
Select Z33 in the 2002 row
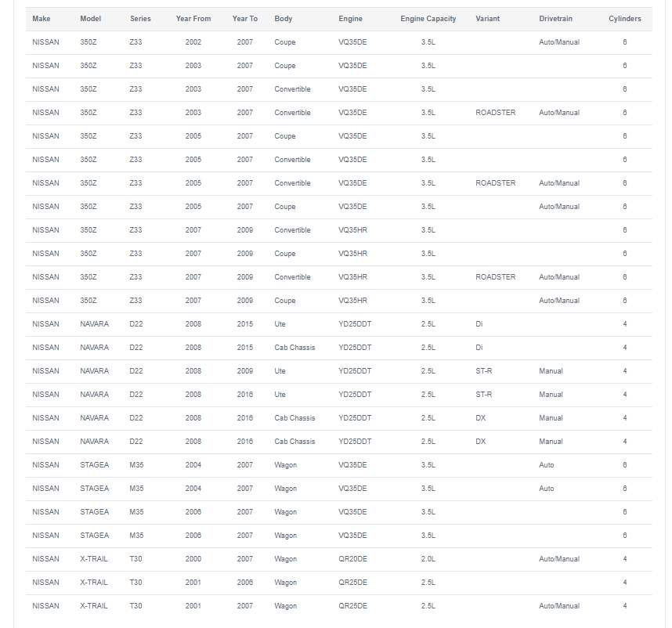tap(135, 42)
